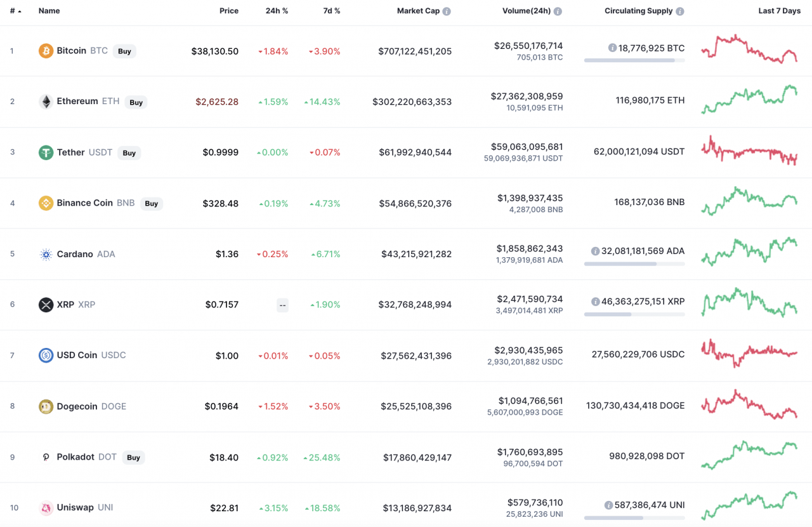Screen dimensions: 812x527
Task: Click the Dogecoin logo icon
Action: coord(46,406)
